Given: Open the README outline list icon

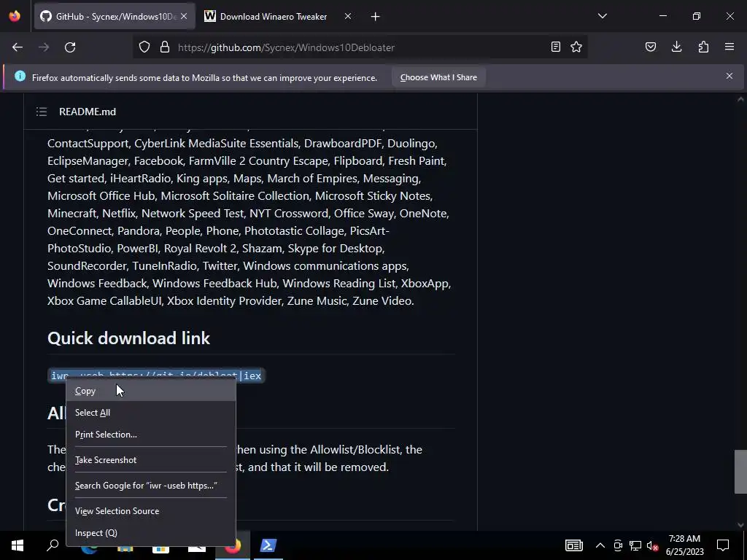Looking at the screenshot, I should tap(42, 112).
